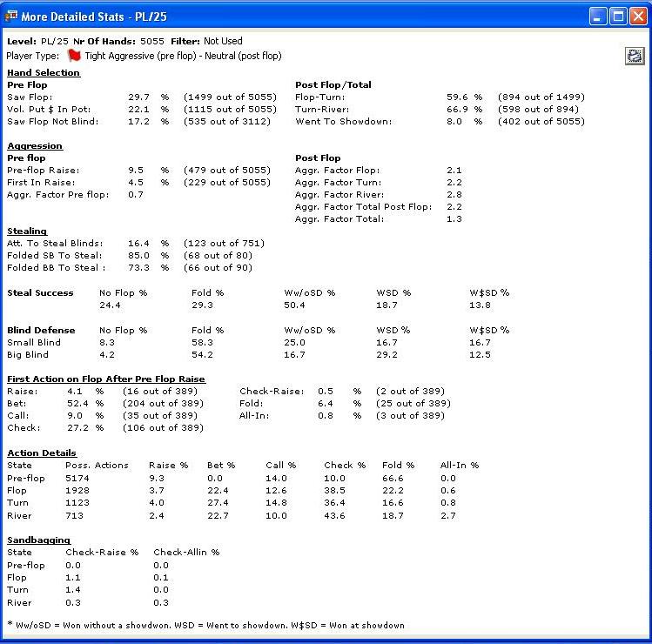Click Pre-flop possible actions 5174

(x=77, y=479)
